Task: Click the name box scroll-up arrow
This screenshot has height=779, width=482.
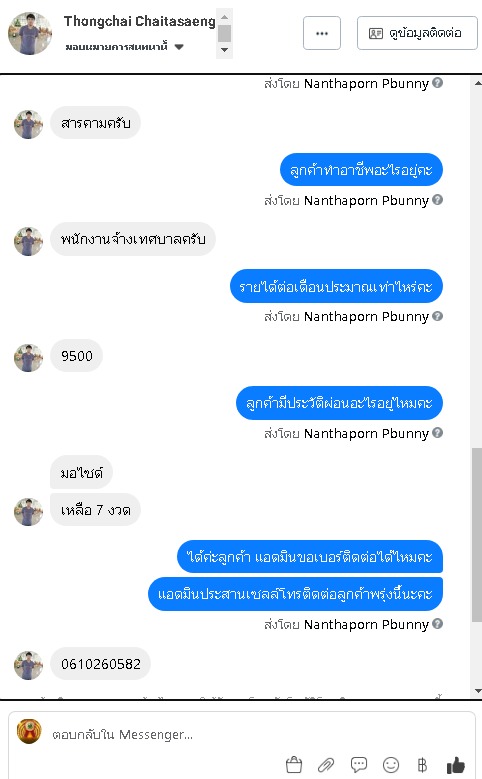Action: pyautogui.click(x=225, y=17)
